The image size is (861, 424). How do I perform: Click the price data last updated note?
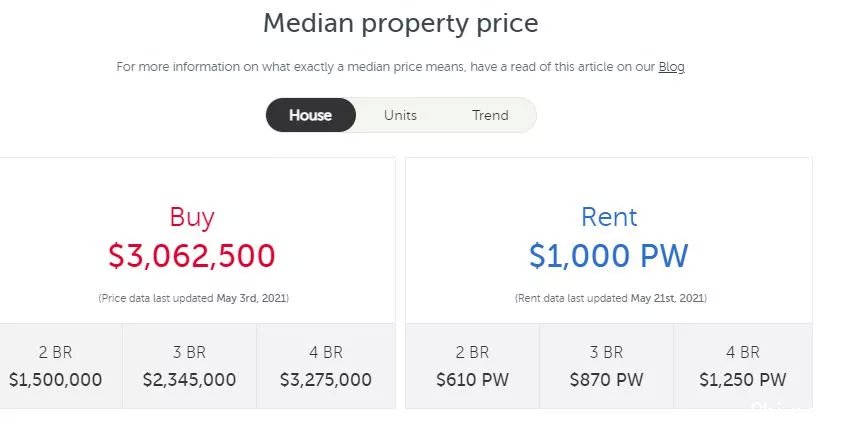pos(193,298)
